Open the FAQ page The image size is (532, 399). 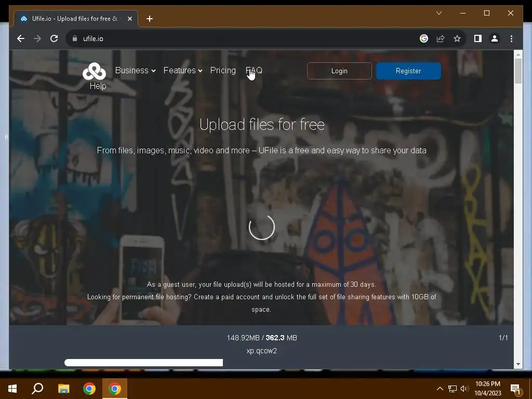[254, 70]
